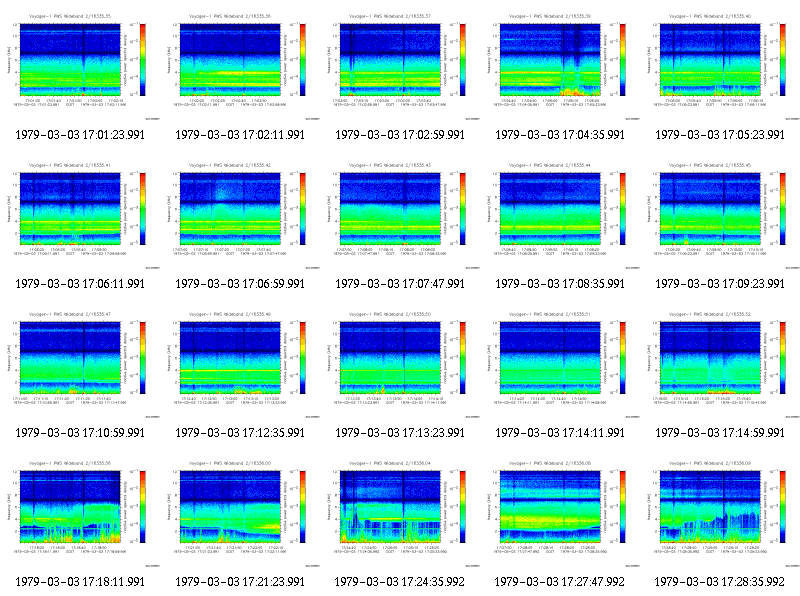The image size is (800, 596).
Task: Click the 1979-03-03 17:10:59.991 caption
Action: click(80, 433)
